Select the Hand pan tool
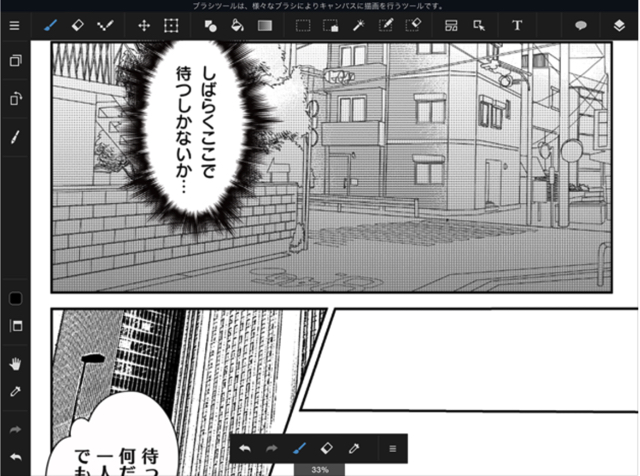This screenshot has height=476, width=640. 16,364
